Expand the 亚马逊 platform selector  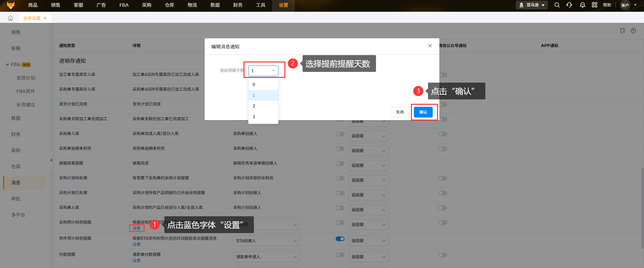click(x=532, y=5)
